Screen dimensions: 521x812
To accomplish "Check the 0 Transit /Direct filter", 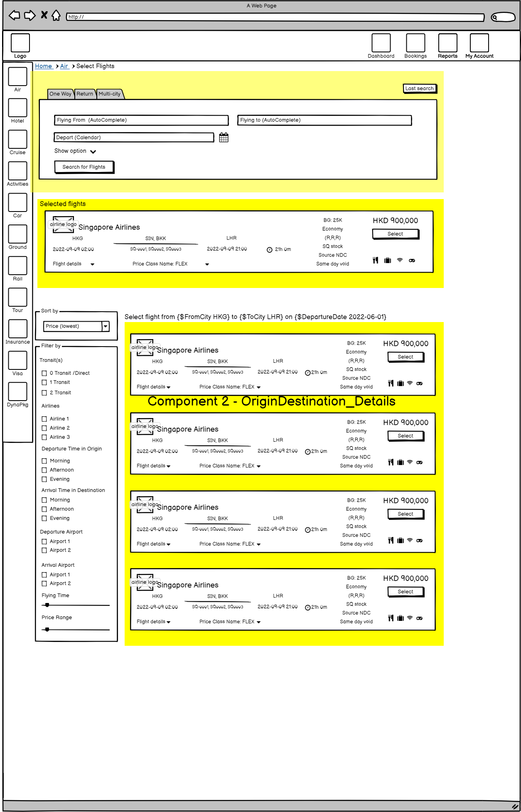I will 44,373.
